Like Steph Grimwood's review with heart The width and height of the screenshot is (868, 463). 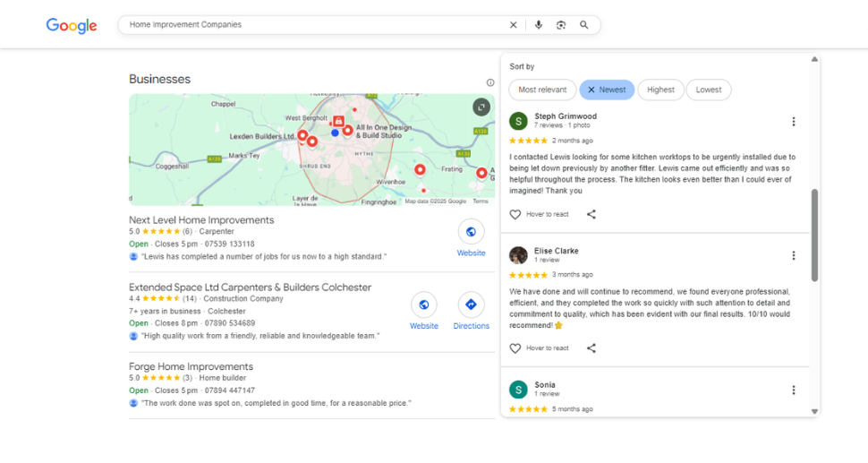(515, 214)
